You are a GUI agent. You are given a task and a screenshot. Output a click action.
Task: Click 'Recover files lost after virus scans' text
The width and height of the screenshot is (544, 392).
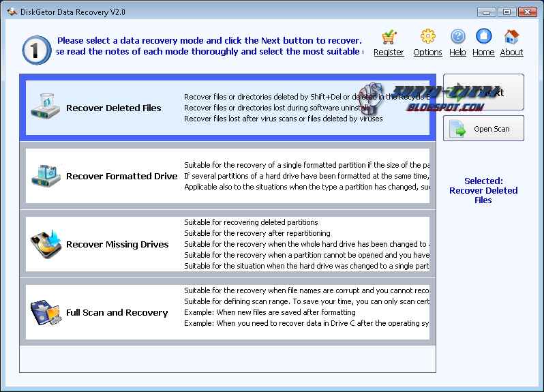point(284,119)
